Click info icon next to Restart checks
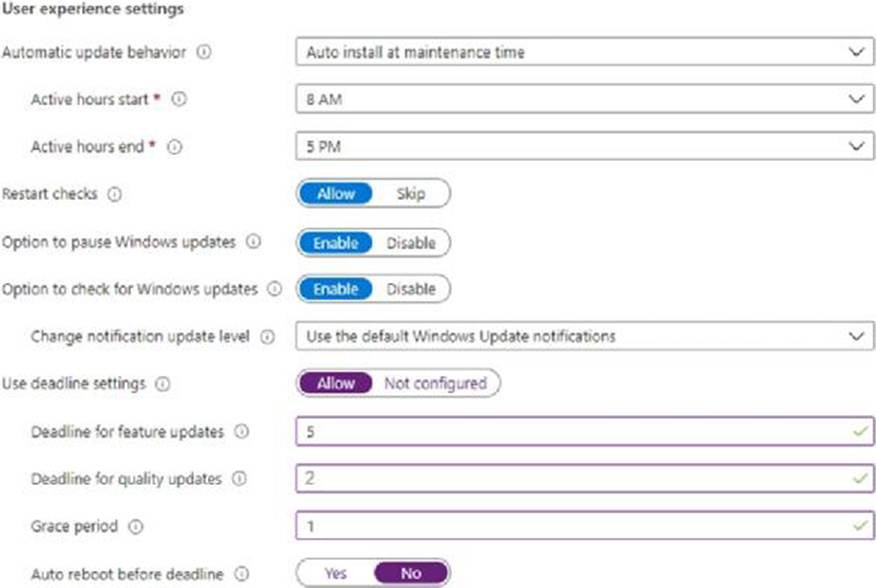The height and width of the screenshot is (588, 876). click(114, 194)
